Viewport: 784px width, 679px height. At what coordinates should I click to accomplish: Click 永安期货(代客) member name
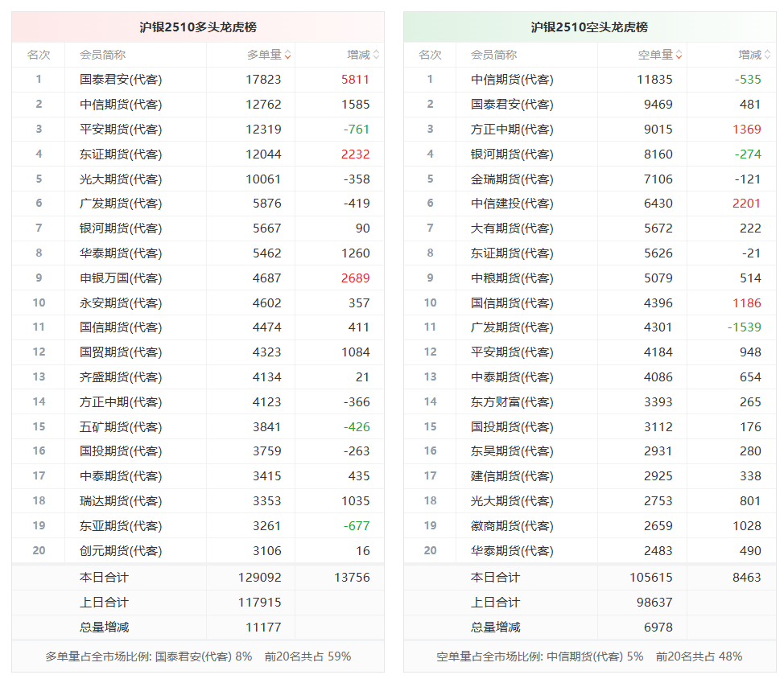coord(121,303)
